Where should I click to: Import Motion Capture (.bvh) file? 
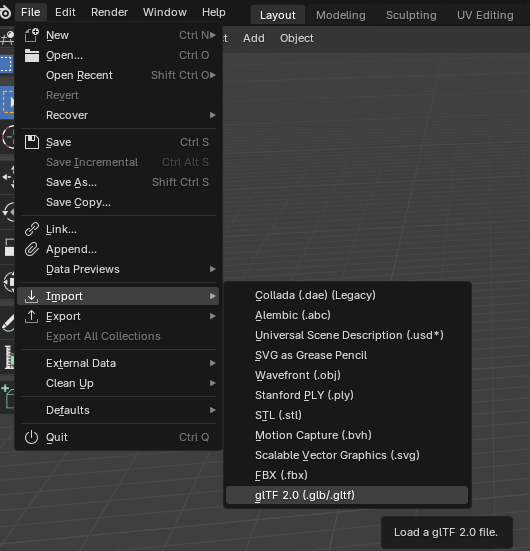tap(347, 435)
